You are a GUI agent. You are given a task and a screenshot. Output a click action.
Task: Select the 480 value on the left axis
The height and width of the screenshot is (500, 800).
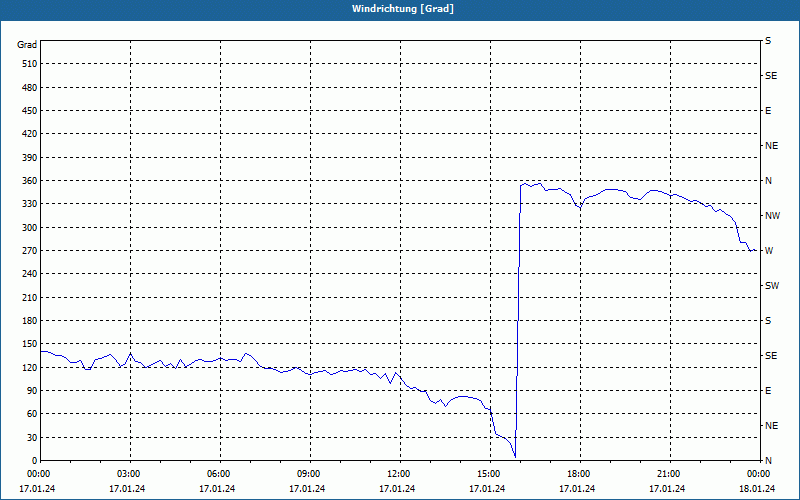click(x=30, y=88)
